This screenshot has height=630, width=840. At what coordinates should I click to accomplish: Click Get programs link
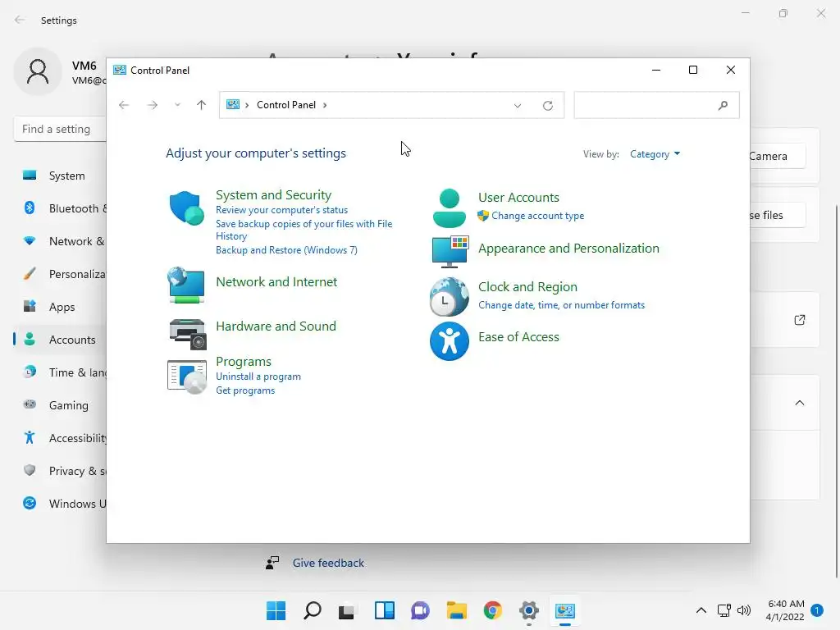(x=245, y=390)
